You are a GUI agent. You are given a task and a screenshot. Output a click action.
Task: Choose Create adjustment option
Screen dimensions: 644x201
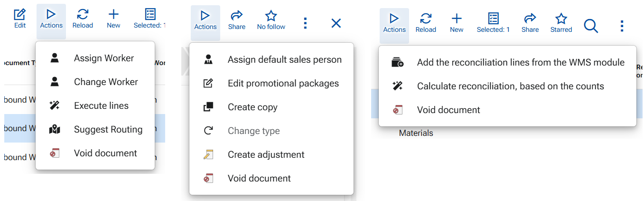[x=266, y=155]
